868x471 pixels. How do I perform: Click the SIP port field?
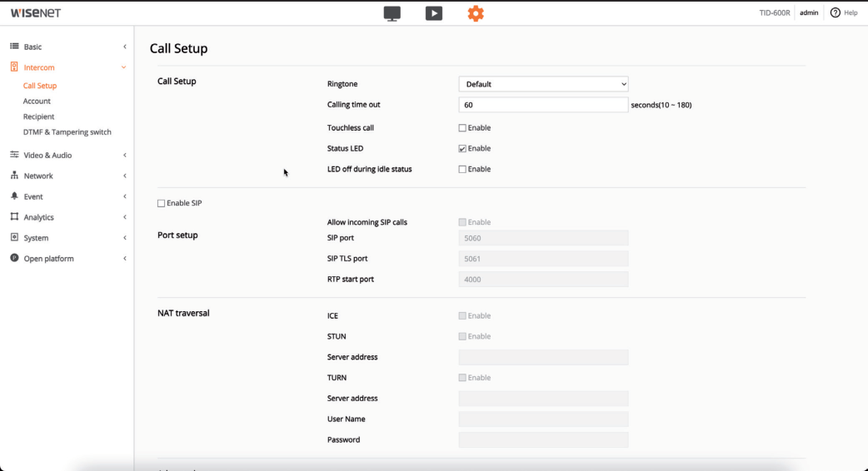point(543,238)
